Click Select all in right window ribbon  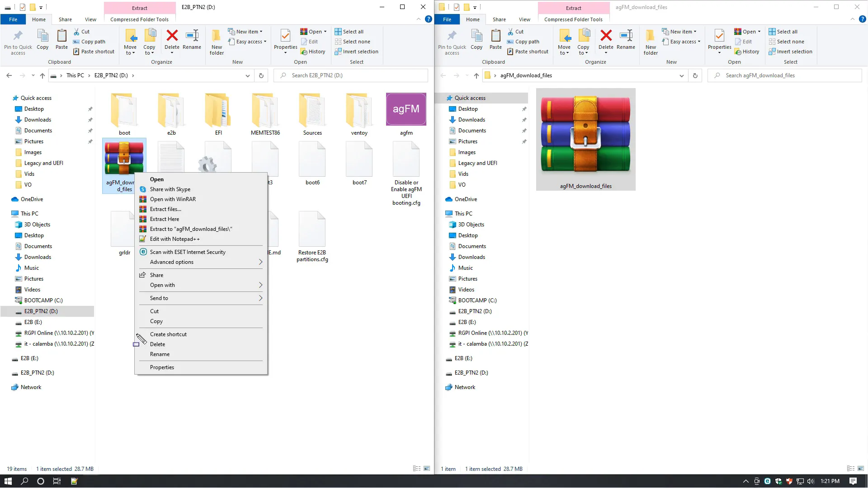click(783, 32)
